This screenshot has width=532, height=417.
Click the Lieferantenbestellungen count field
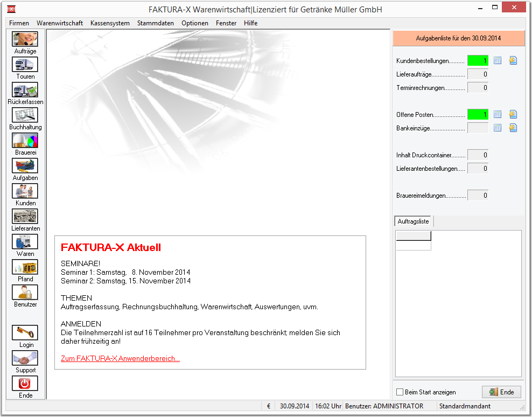click(478, 169)
